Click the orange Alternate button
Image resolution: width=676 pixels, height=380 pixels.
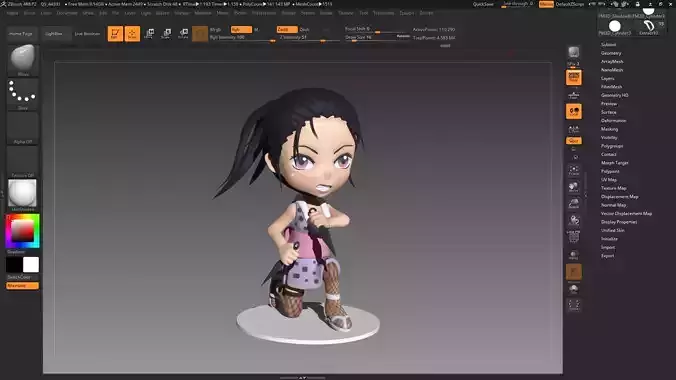pyautogui.click(x=22, y=286)
